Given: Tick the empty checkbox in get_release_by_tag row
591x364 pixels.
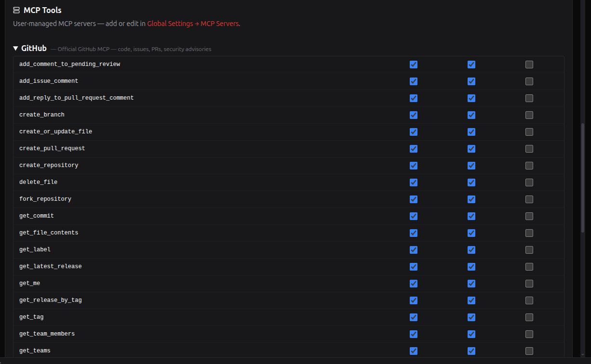Looking at the screenshot, I should [529, 300].
